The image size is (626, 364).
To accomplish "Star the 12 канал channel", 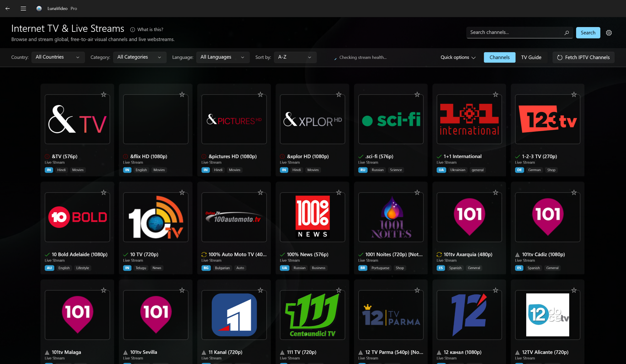I will coord(496,290).
